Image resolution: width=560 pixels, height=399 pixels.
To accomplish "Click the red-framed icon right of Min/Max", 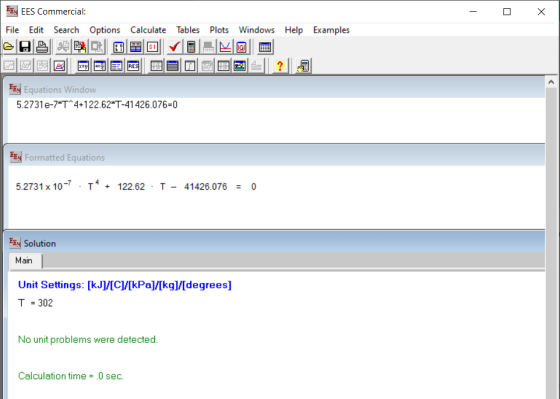I will click(242, 47).
